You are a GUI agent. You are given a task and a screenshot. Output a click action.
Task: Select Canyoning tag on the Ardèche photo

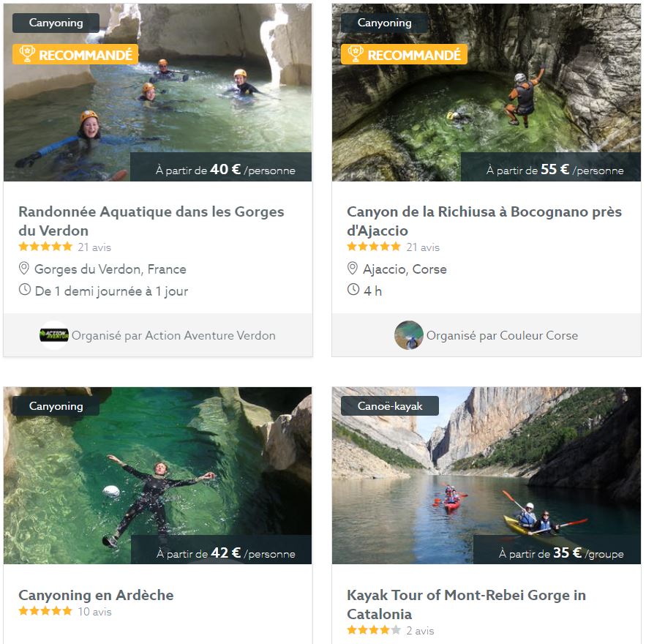(x=56, y=406)
